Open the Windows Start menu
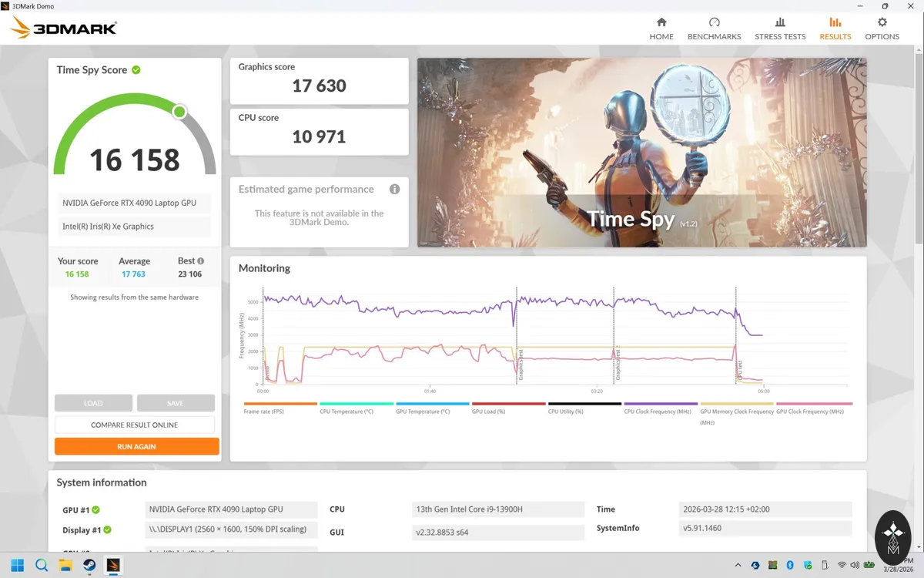This screenshot has height=578, width=924. pos(17,565)
